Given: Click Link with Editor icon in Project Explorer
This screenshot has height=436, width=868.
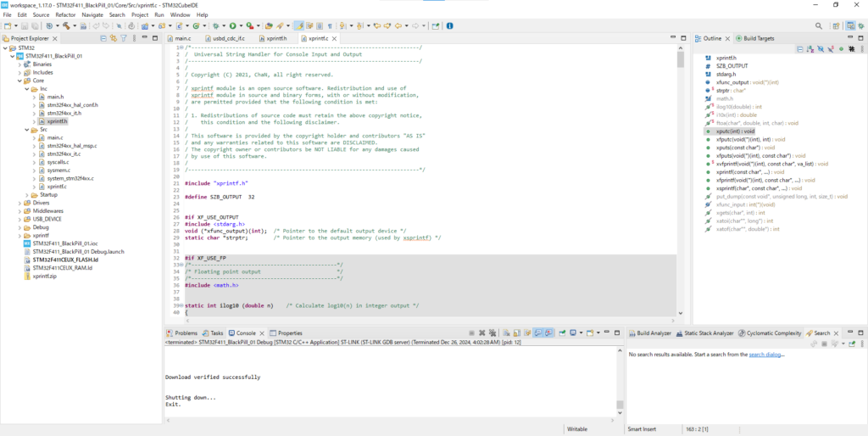Looking at the screenshot, I should (x=113, y=38).
